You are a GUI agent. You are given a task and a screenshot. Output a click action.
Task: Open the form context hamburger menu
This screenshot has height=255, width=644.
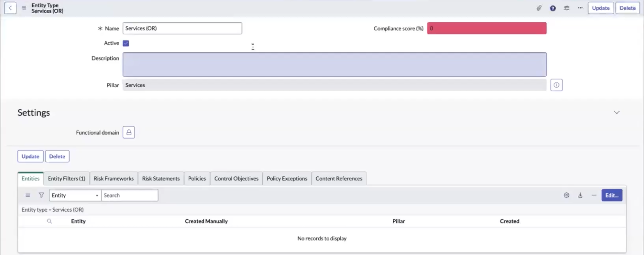click(24, 8)
